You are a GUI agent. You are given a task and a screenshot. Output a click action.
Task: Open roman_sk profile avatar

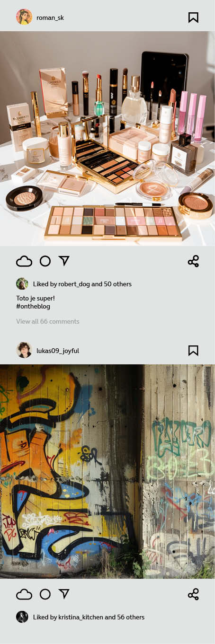point(24,17)
